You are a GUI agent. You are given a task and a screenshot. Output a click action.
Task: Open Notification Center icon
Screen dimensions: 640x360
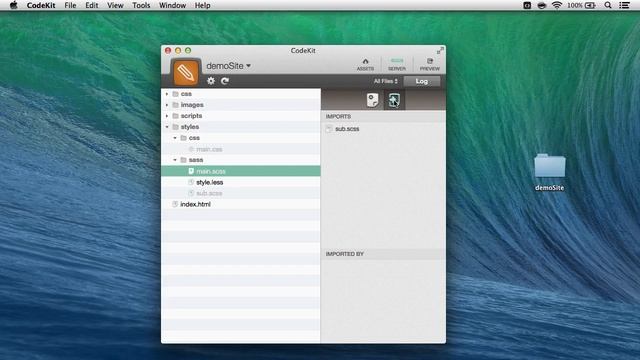point(624,5)
